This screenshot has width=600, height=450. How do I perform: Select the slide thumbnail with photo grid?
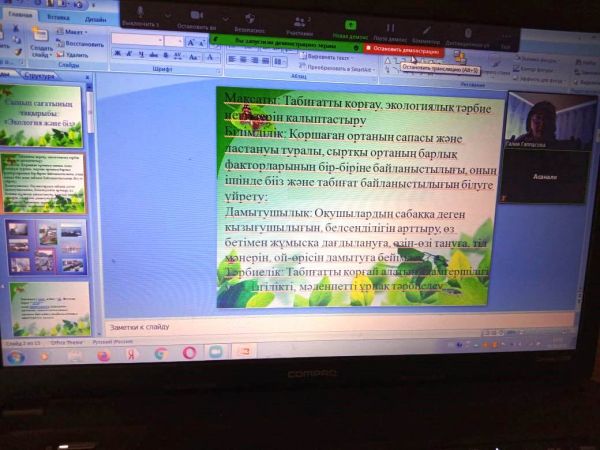47,246
